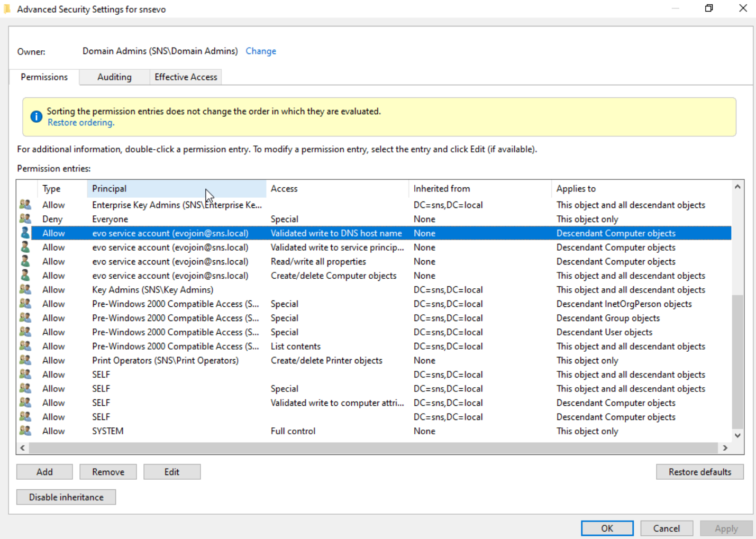Image resolution: width=756 pixels, height=539 pixels.
Task: Click the group icon on the Key Admins row
Action: coord(25,289)
